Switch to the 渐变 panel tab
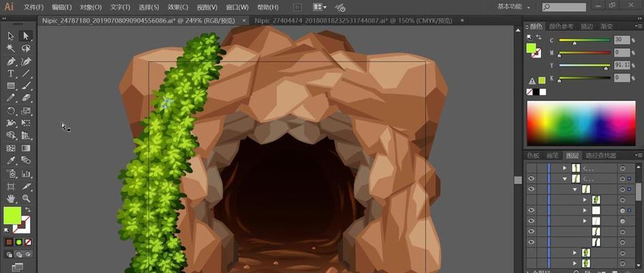Viewport: 644px width, 273px height. click(x=607, y=26)
